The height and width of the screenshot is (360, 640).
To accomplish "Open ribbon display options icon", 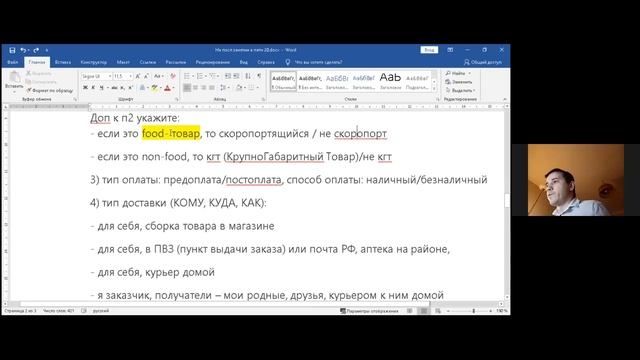I will (450, 50).
